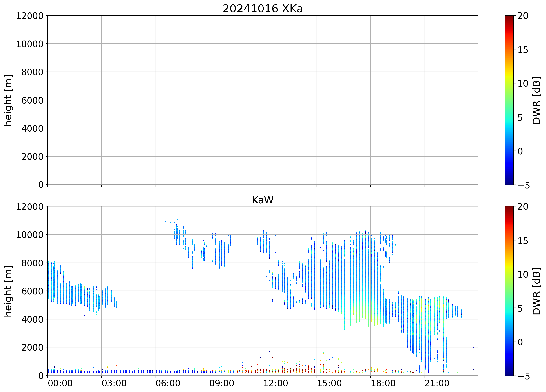Click the bottom DWR colorbar
Screen dimensions: 546x392
coord(509,291)
